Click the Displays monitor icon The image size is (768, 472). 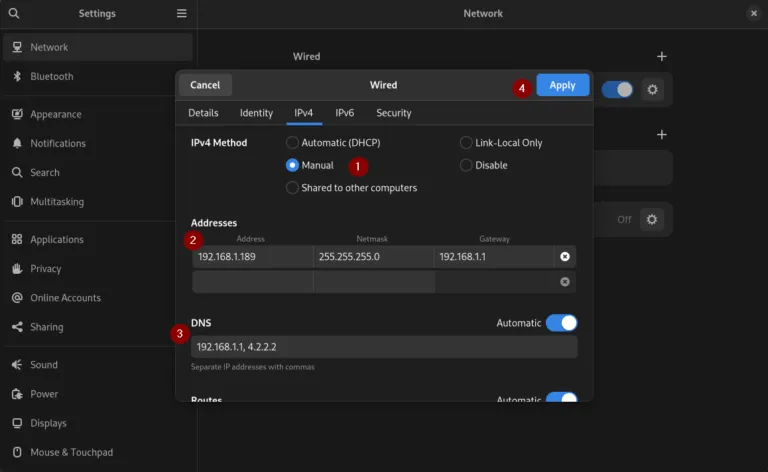coord(17,423)
